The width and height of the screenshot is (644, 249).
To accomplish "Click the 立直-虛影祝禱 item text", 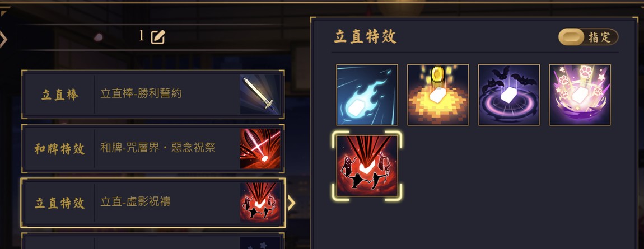I will click(x=136, y=202).
